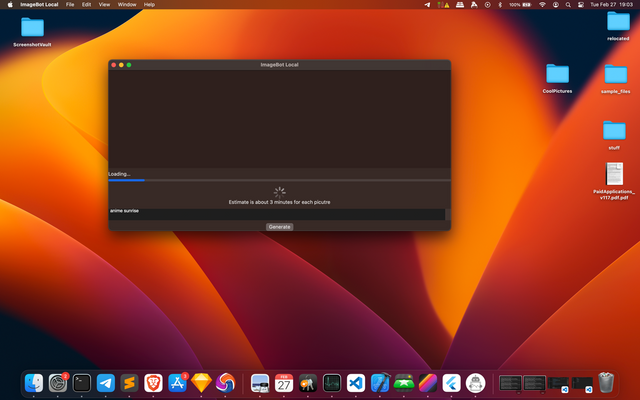This screenshot has height=400, width=640.
Task: Select the sample_files folder on the desktop
Action: click(616, 78)
